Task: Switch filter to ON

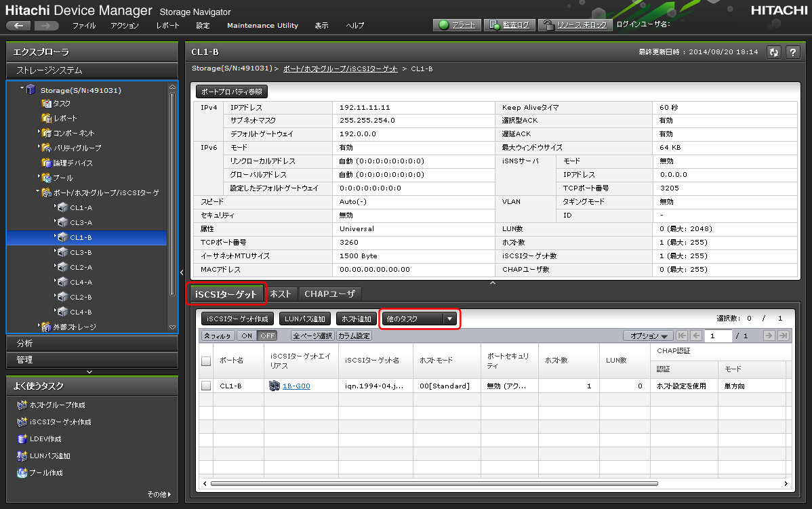Action: coord(246,335)
